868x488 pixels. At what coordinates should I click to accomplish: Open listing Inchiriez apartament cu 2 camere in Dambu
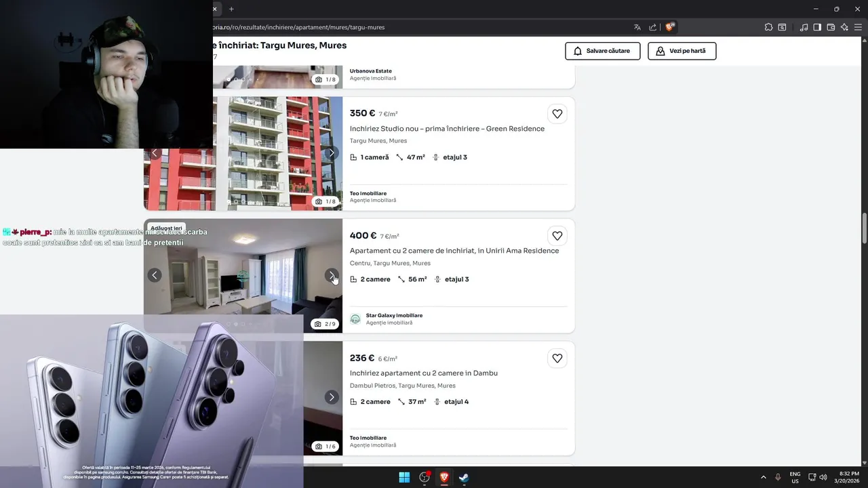click(x=424, y=373)
